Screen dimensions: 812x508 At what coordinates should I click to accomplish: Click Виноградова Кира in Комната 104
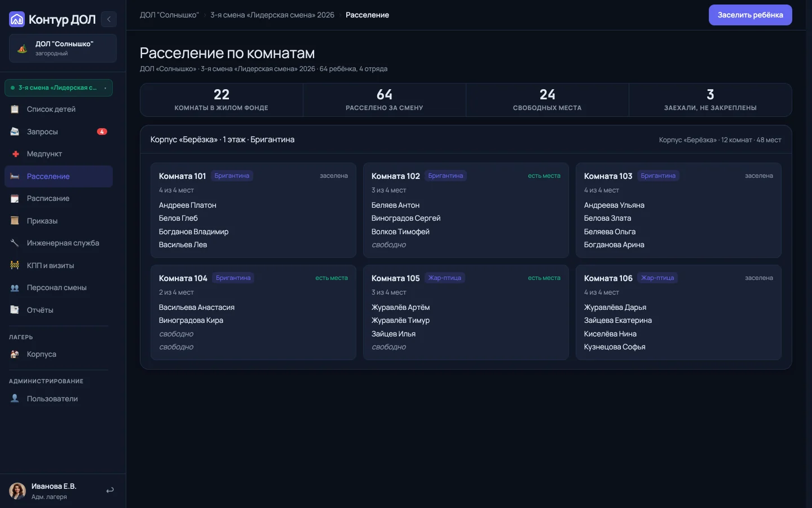pyautogui.click(x=191, y=320)
